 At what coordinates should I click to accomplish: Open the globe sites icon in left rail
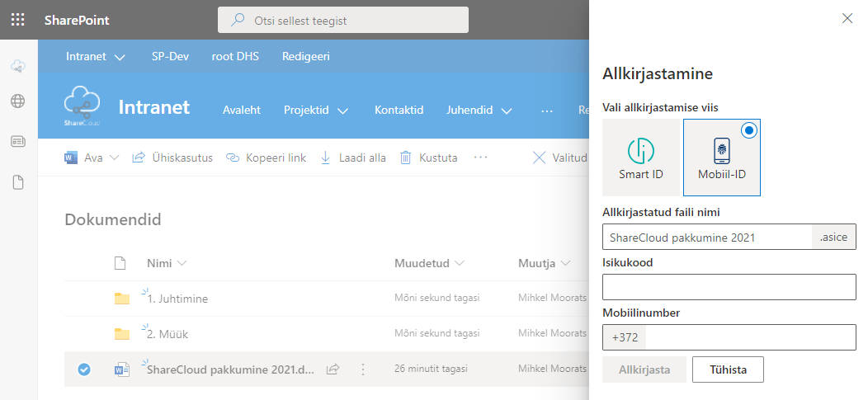17,101
